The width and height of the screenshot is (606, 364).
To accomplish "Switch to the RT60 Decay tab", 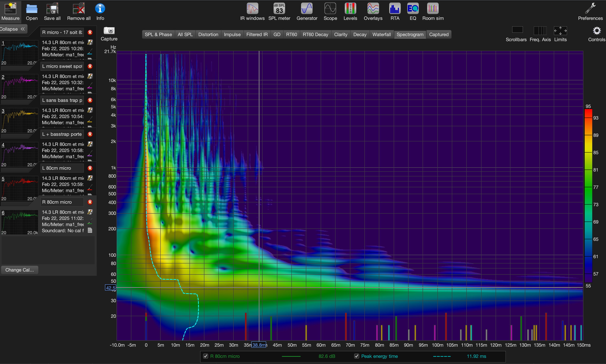I will (x=315, y=35).
